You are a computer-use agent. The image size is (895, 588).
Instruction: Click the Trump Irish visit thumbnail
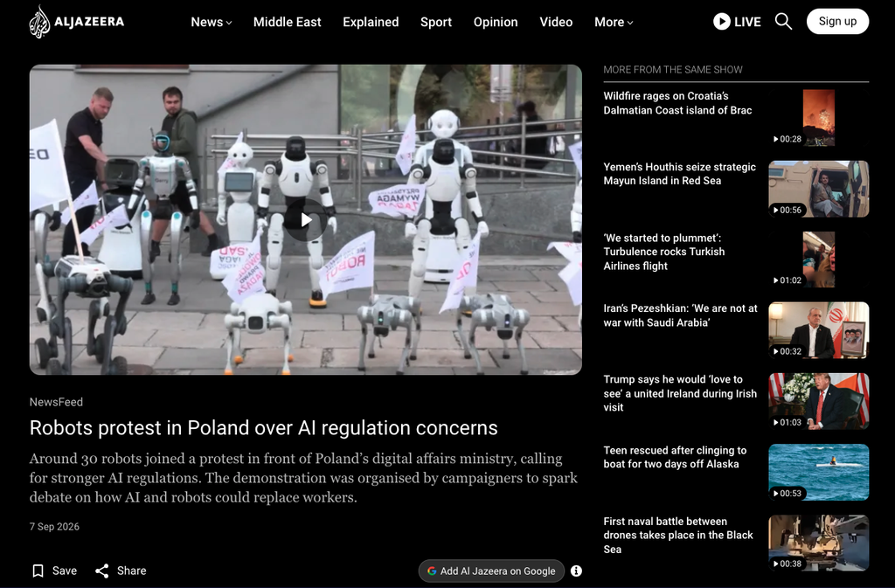[x=818, y=402]
